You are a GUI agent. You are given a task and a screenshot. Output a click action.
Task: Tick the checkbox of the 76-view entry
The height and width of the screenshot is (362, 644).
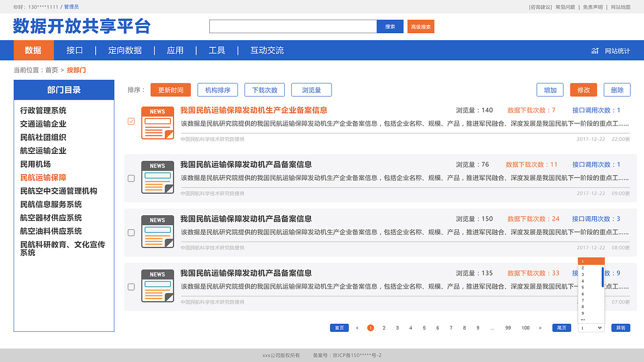131,178
